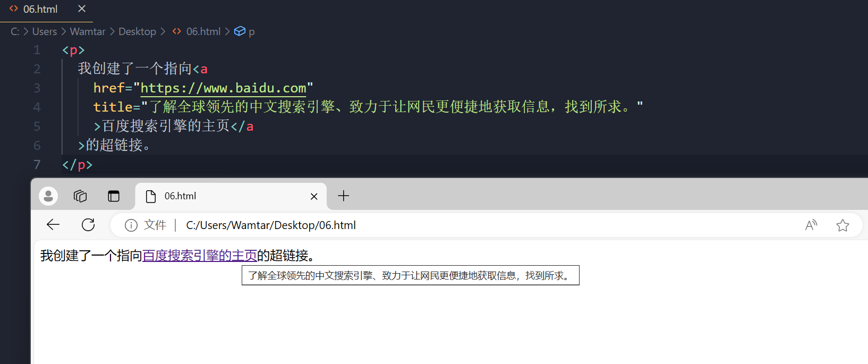Click the HTML file icon in editor tab
Image resolution: width=868 pixels, height=364 pixels.
click(x=14, y=9)
